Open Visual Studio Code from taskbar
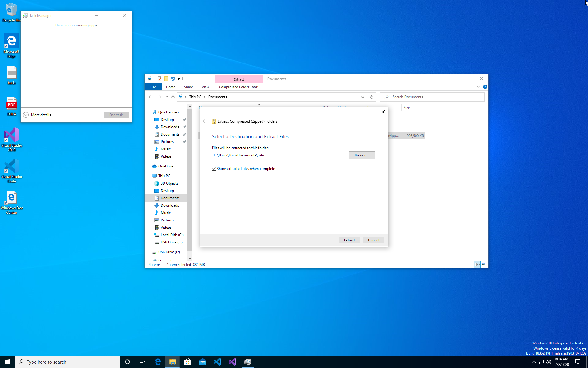 point(217,362)
